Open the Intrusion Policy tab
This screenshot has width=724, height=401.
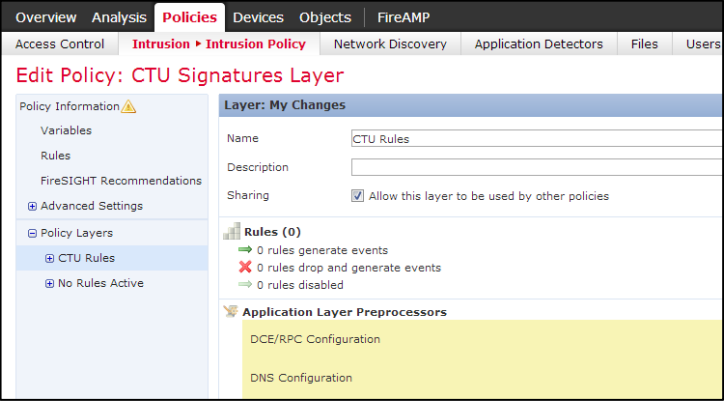coord(219,44)
